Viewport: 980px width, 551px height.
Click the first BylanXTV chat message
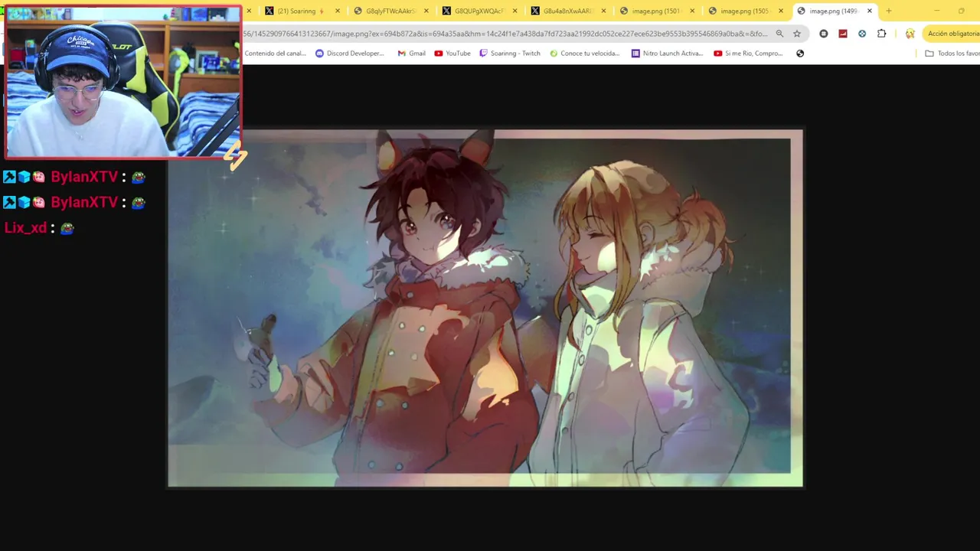click(x=74, y=177)
